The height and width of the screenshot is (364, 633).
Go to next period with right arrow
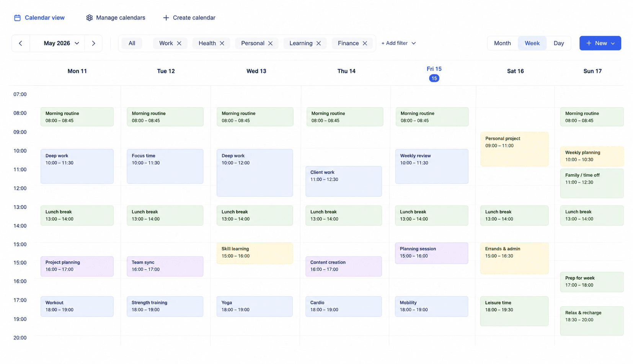(x=93, y=43)
